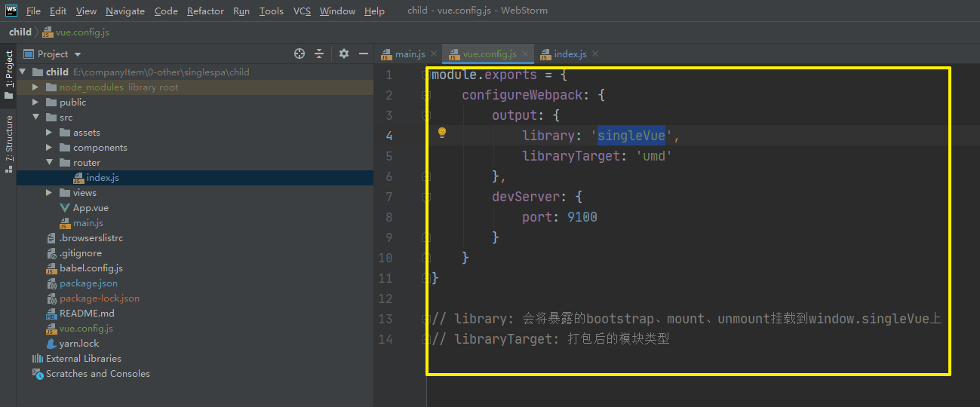
Task: Fold the module.exports block at line 1
Action: (x=427, y=75)
